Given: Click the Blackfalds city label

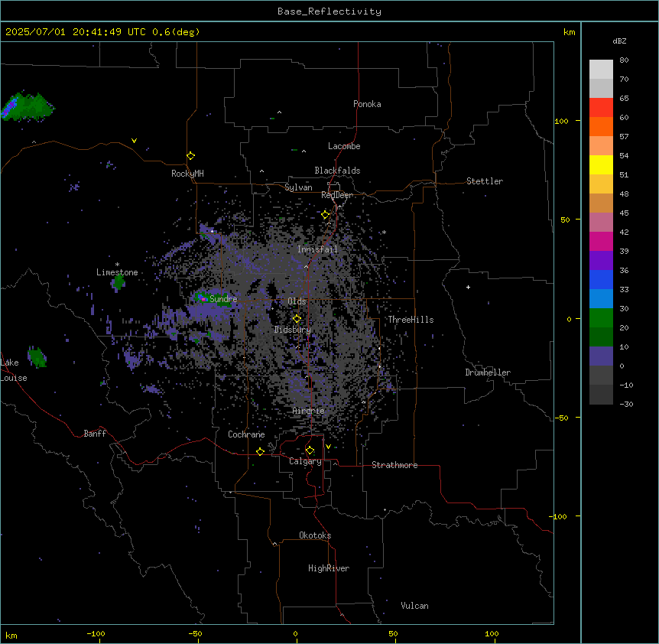Looking at the screenshot, I should coord(337,171).
